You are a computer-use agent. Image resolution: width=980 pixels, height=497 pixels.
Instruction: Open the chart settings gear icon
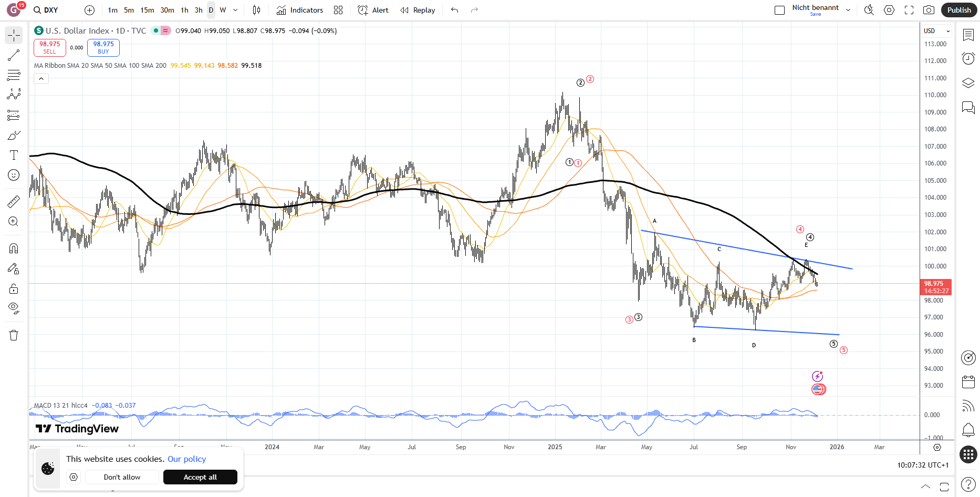click(x=889, y=10)
